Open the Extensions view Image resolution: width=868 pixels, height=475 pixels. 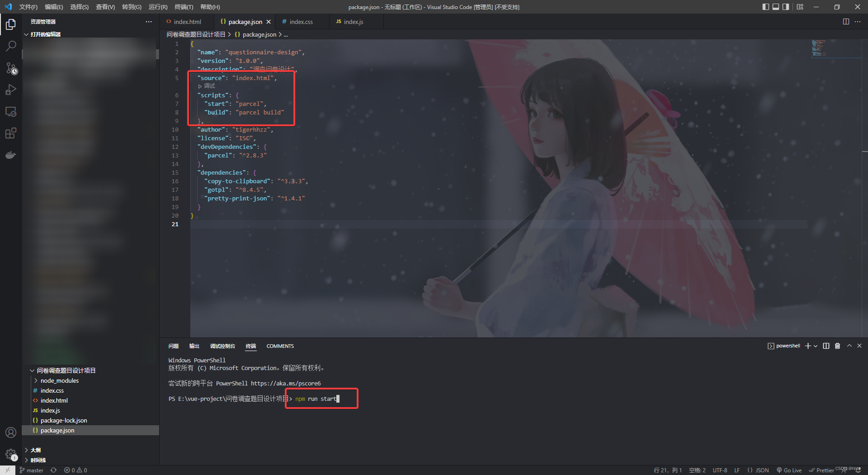point(11,133)
